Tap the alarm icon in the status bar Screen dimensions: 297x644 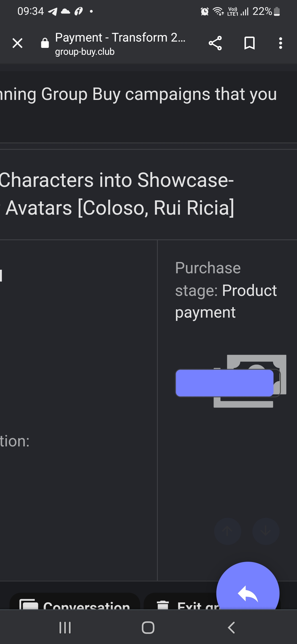205,12
